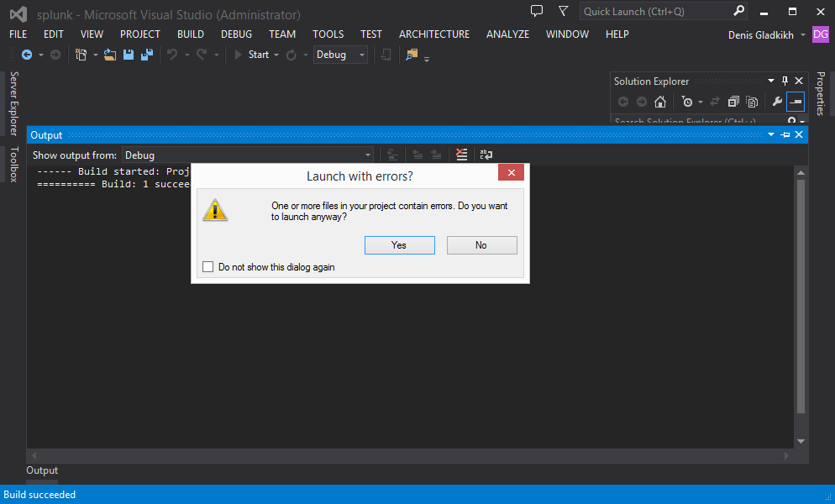Close the Launch with errors dialog
The width and height of the screenshot is (835, 504).
coord(511,172)
